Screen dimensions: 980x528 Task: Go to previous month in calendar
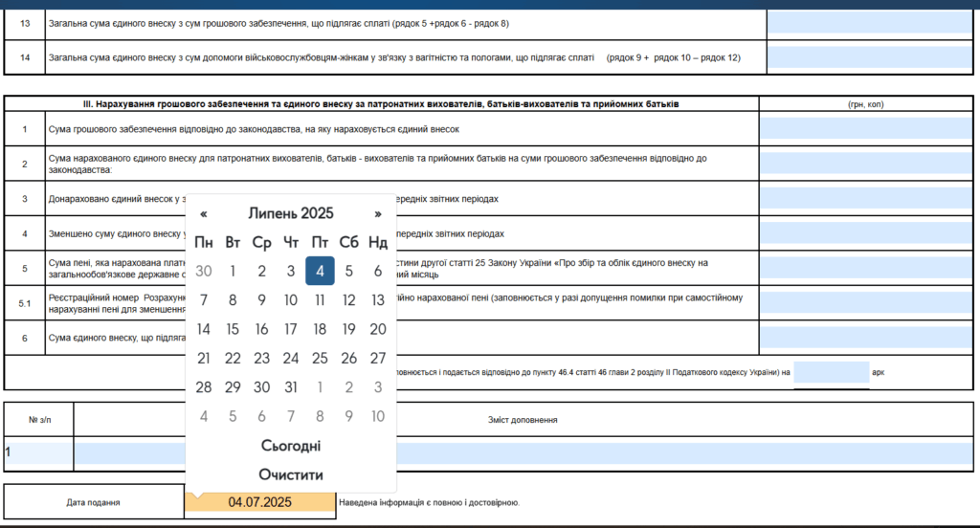[204, 213]
